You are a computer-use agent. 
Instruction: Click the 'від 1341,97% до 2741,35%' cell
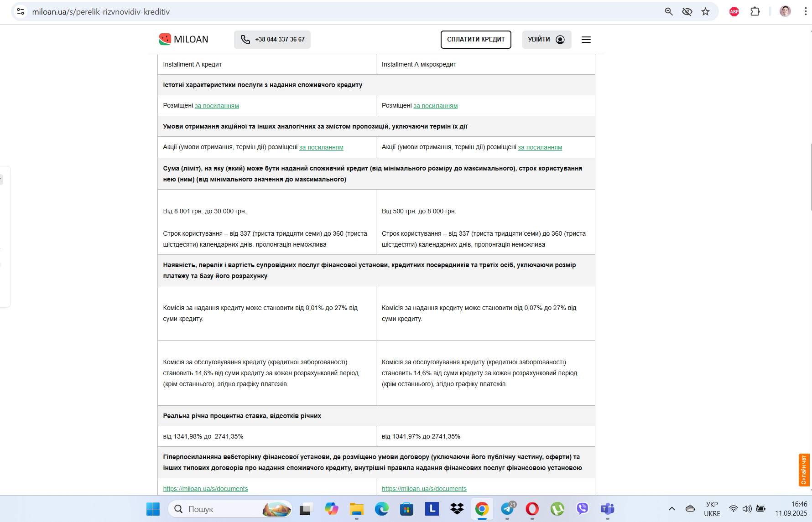click(485, 436)
